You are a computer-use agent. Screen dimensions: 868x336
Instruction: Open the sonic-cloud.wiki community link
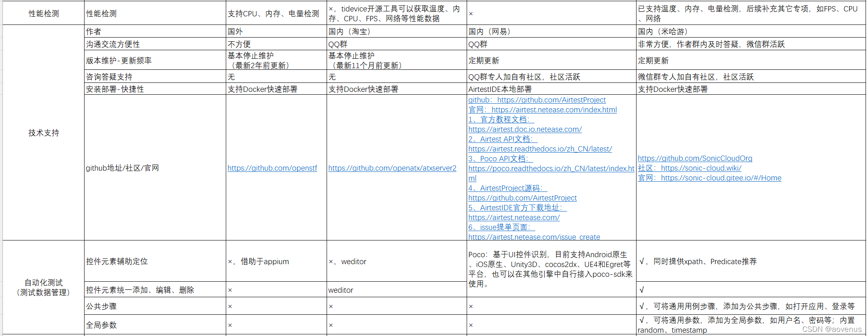pos(690,168)
